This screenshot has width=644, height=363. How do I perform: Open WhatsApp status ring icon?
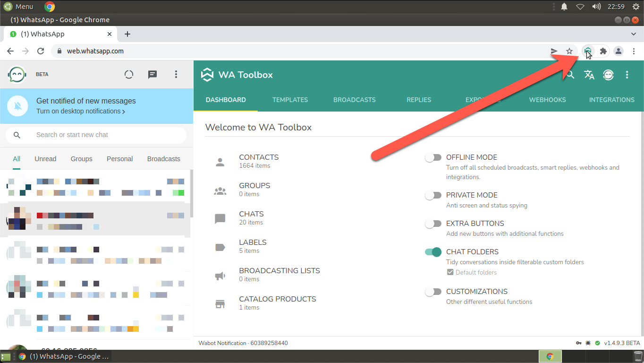pyautogui.click(x=129, y=74)
